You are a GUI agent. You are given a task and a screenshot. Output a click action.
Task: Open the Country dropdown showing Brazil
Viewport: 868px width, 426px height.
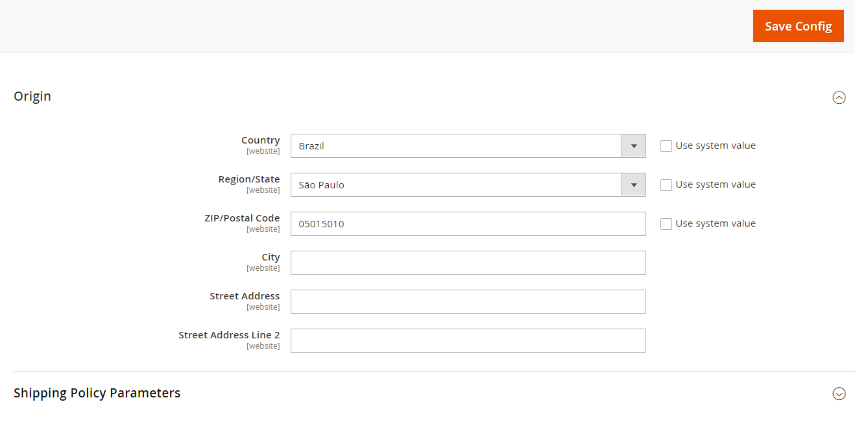468,146
